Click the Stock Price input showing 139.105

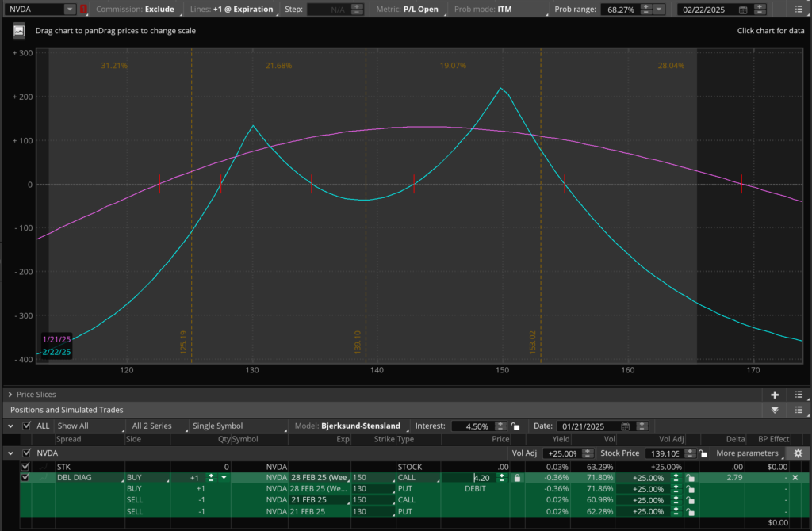point(665,453)
